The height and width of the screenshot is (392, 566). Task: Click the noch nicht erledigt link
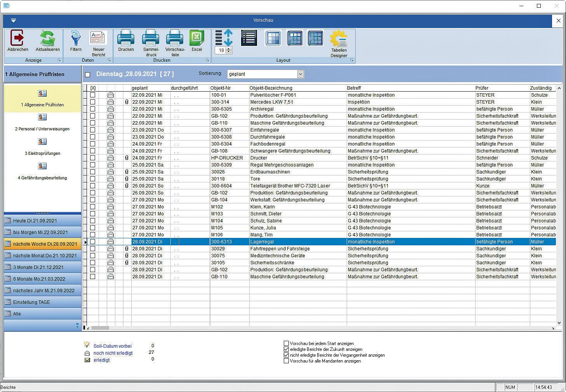click(113, 353)
